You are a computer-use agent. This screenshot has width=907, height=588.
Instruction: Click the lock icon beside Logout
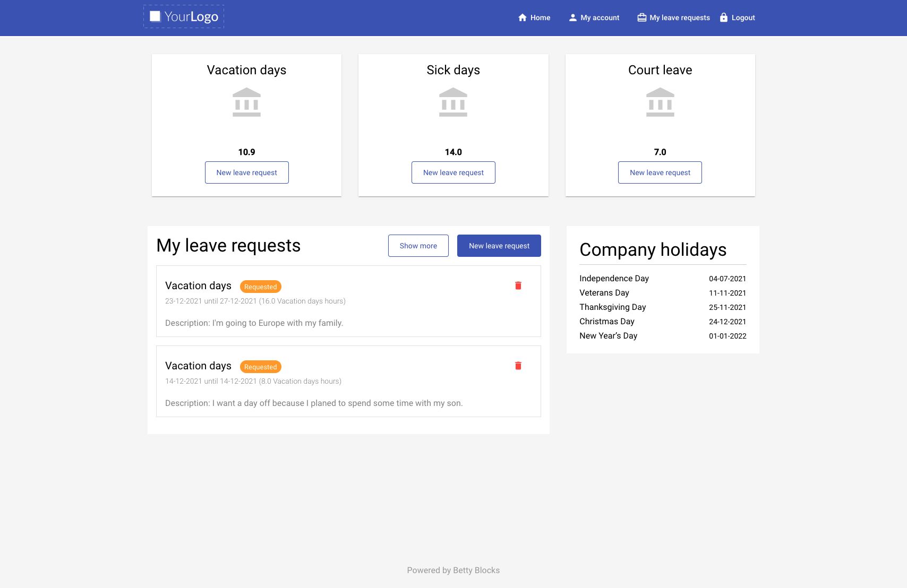[x=723, y=17]
